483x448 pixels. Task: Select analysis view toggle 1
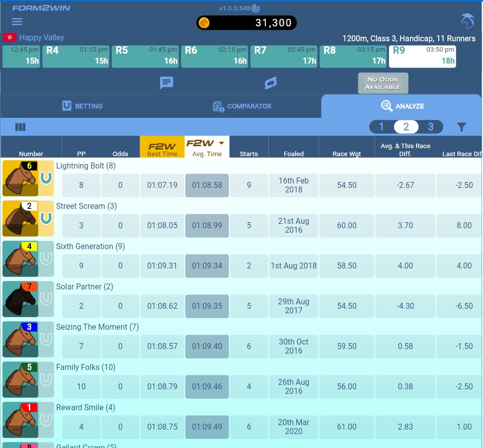point(381,127)
